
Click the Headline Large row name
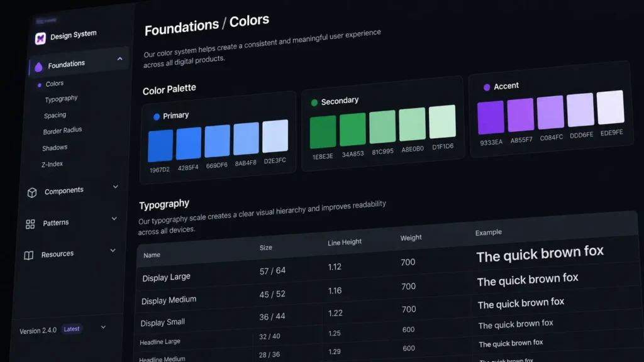coord(160,342)
